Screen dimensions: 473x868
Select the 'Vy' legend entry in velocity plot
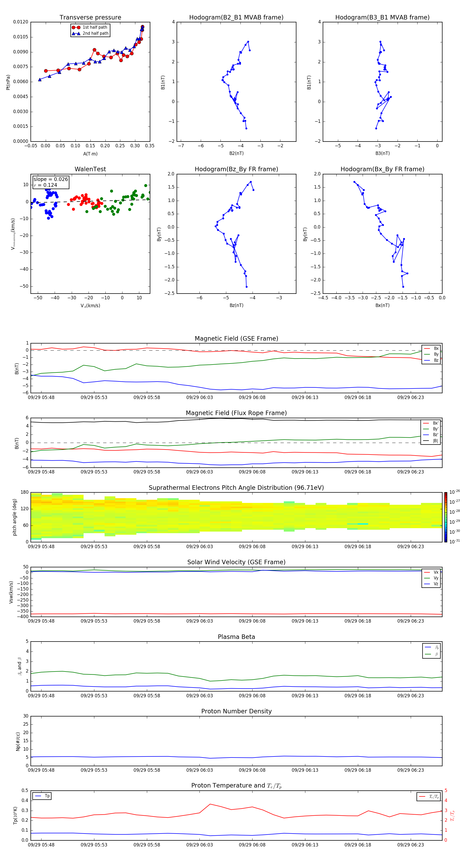click(431, 578)
